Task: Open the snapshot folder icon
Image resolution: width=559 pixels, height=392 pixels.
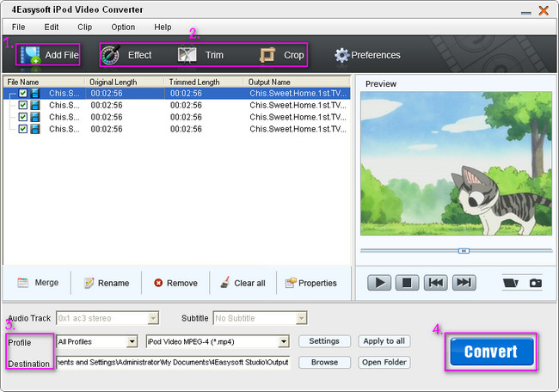Action: 511,283
